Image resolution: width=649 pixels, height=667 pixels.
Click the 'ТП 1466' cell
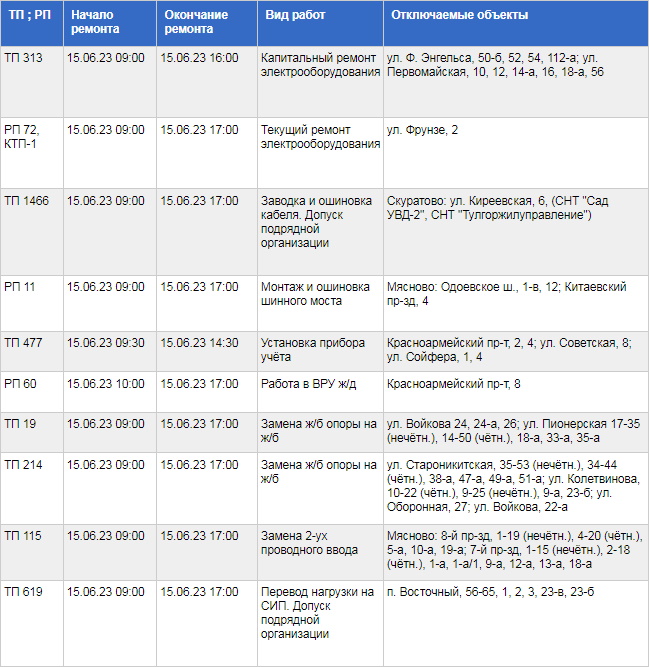26,201
